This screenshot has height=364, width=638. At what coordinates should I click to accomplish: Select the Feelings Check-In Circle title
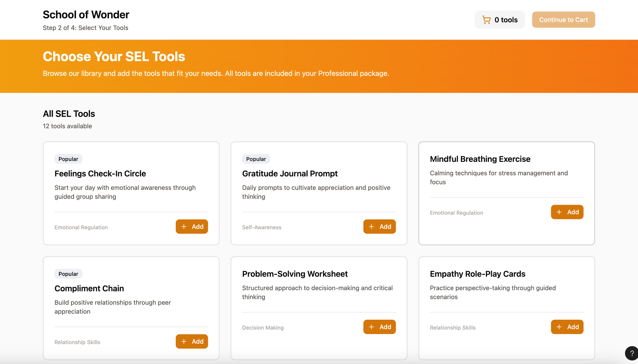click(100, 174)
